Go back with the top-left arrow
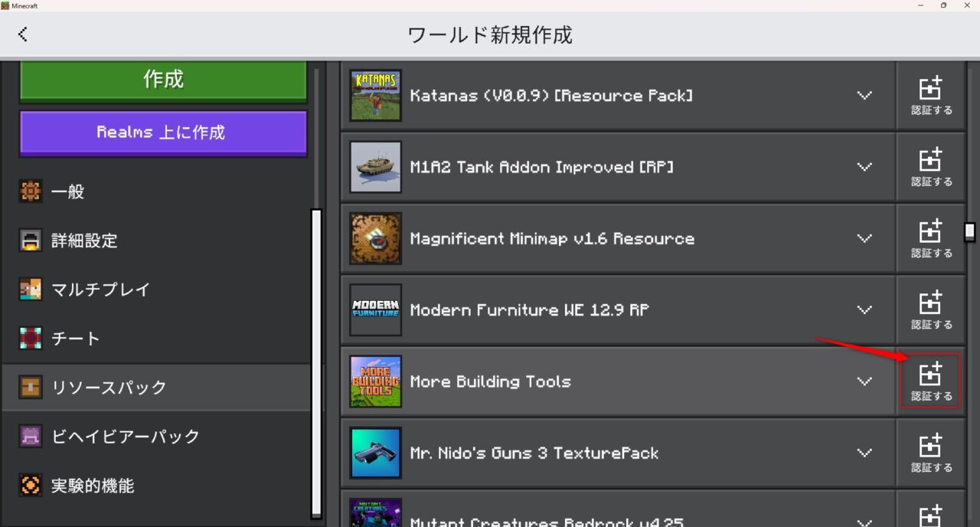 tap(22, 34)
